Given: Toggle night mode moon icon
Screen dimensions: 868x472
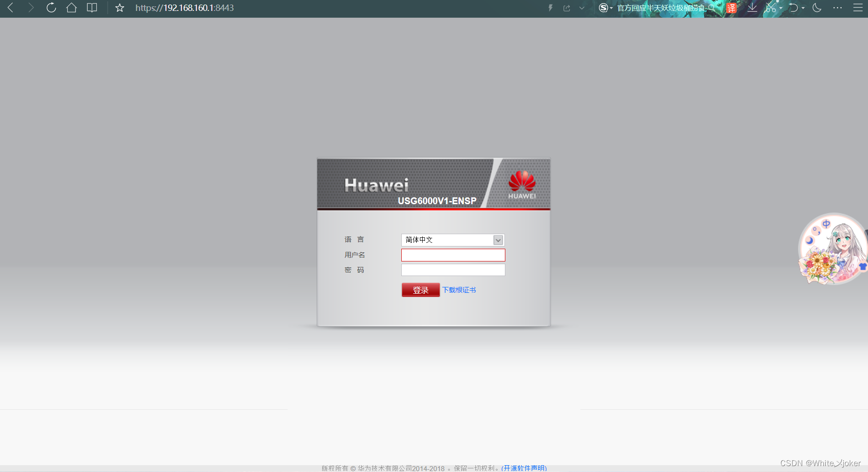Looking at the screenshot, I should (x=817, y=8).
